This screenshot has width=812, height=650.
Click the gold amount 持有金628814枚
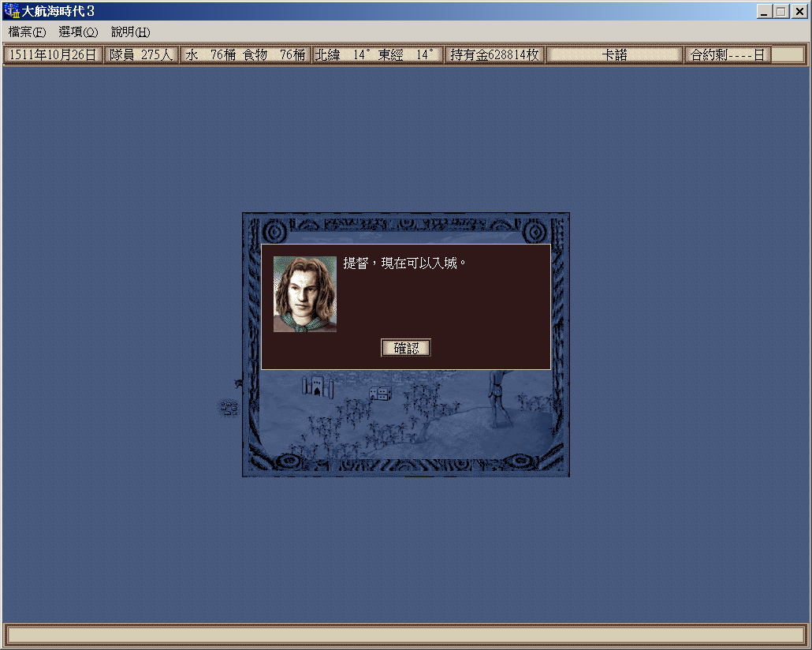click(494, 54)
